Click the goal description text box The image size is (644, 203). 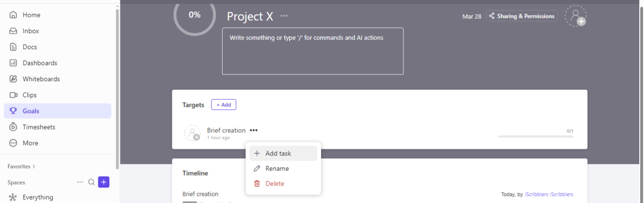[x=313, y=51]
